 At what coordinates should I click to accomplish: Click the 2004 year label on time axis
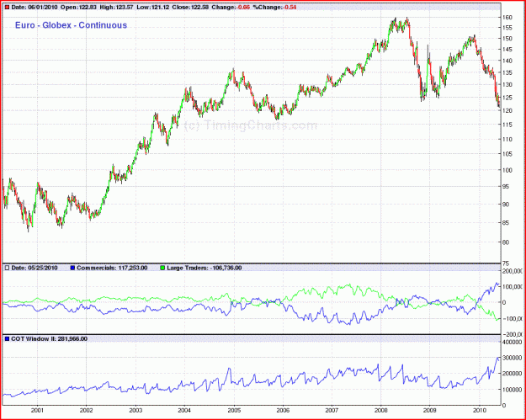point(184,410)
